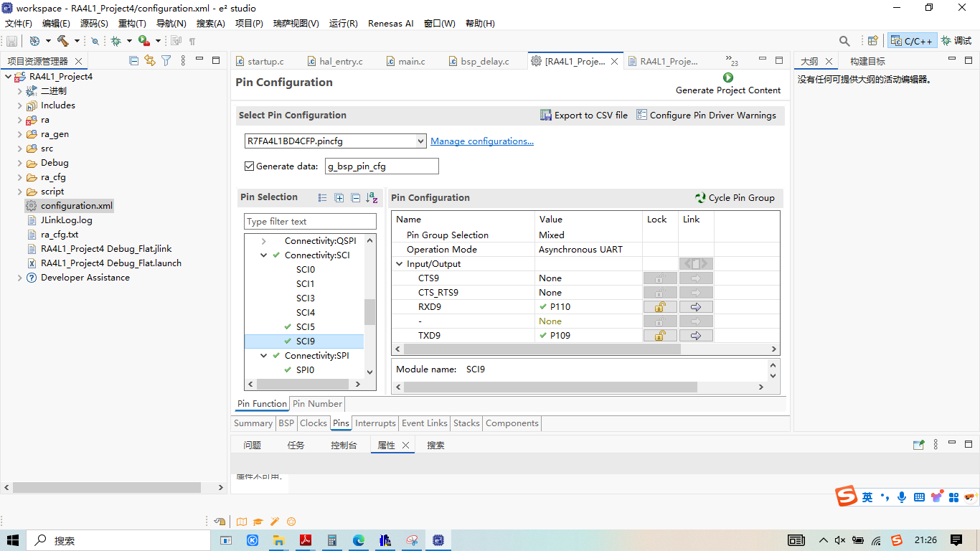Viewport: 980px width, 551px height.
Task: Click the expand all icon in Pin Selection
Action: click(x=339, y=198)
